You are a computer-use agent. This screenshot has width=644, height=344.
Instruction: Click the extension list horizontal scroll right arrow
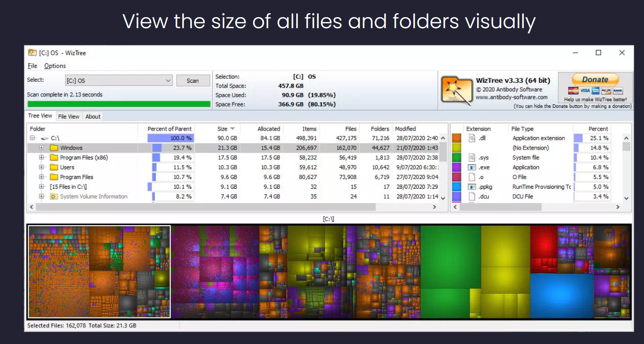click(x=618, y=207)
